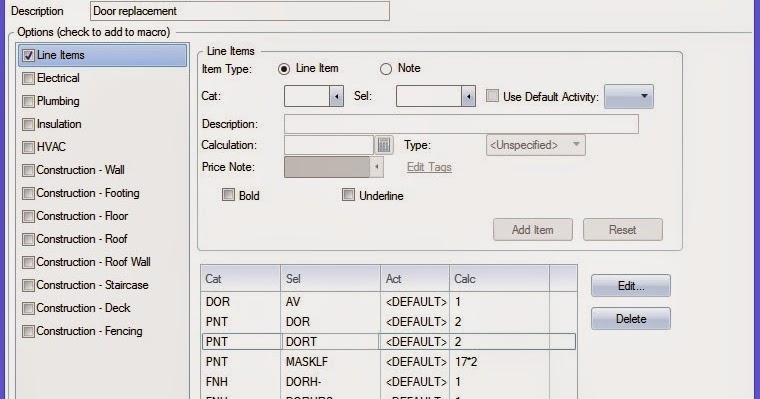Select the Note item type
Screen dimensions: 760x399
coord(386,69)
